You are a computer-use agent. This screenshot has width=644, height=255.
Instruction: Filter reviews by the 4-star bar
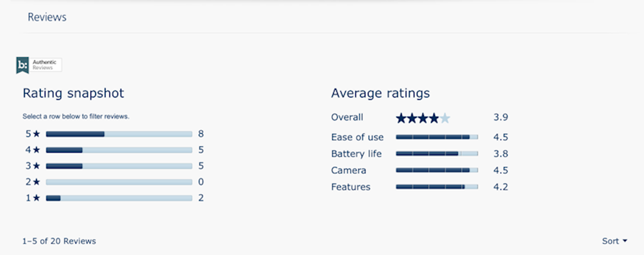coord(119,150)
